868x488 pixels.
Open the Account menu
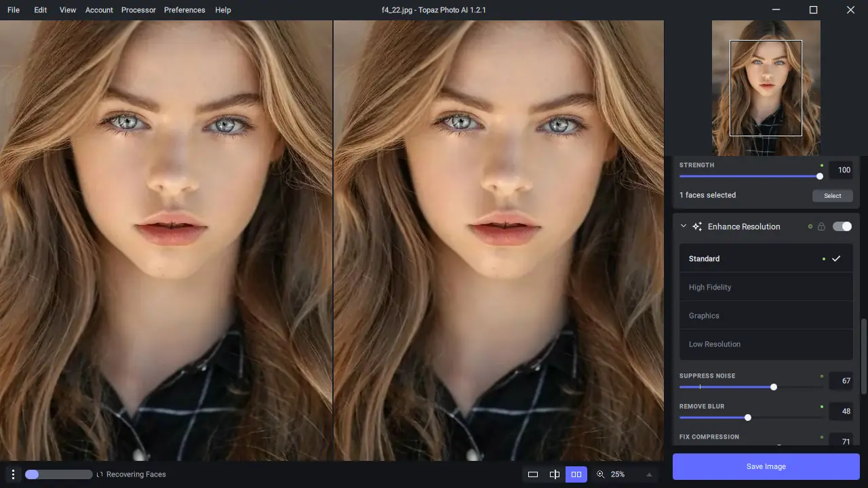pyautogui.click(x=99, y=10)
